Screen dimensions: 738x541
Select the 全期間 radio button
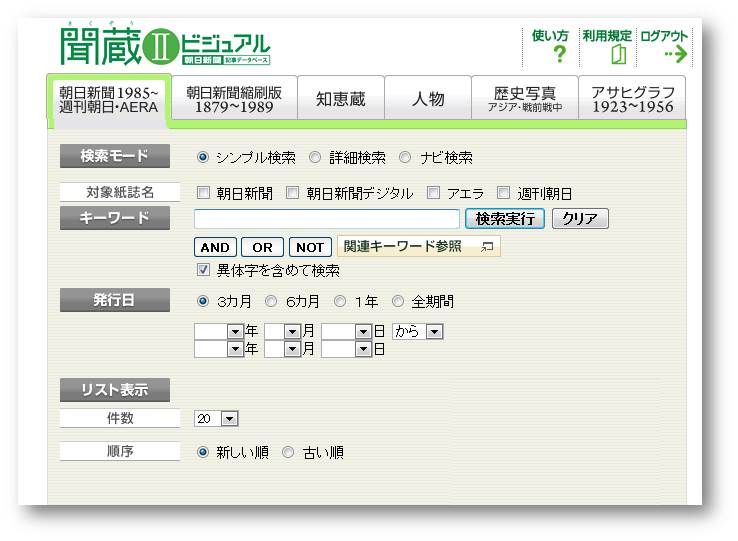click(x=398, y=301)
